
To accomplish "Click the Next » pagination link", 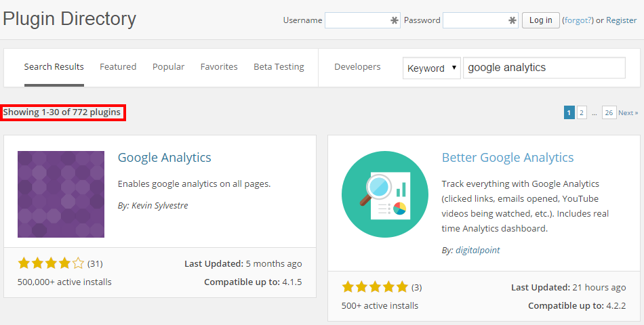I will pyautogui.click(x=628, y=113).
